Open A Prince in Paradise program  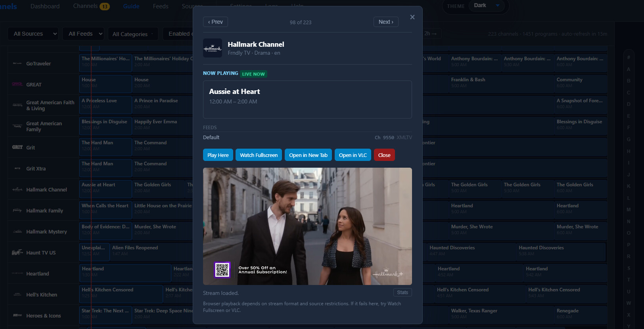point(163,105)
